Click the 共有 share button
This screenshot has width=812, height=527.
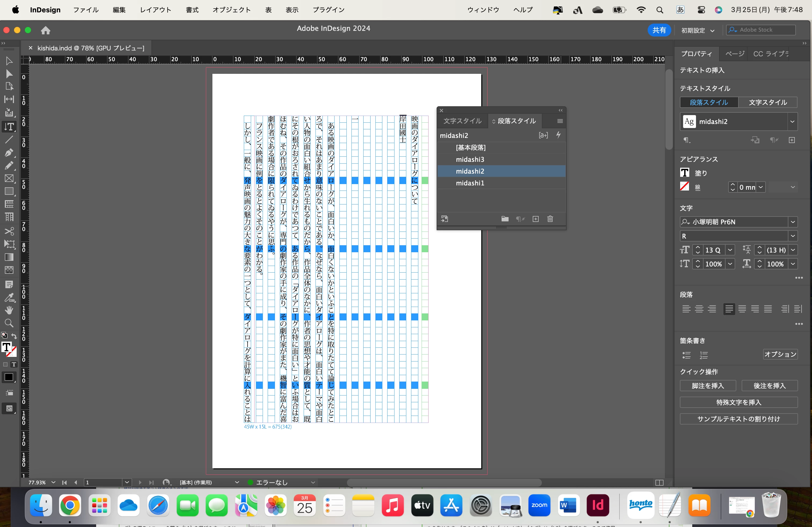[x=659, y=30]
